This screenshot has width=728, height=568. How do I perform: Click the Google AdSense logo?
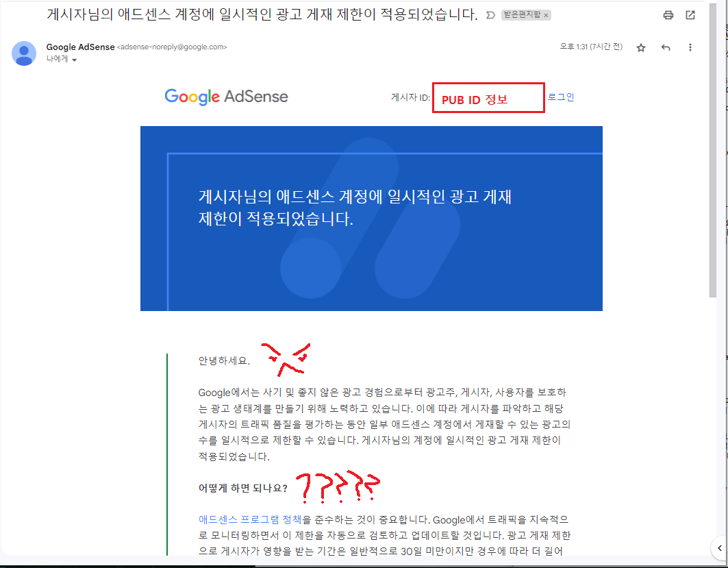(225, 97)
